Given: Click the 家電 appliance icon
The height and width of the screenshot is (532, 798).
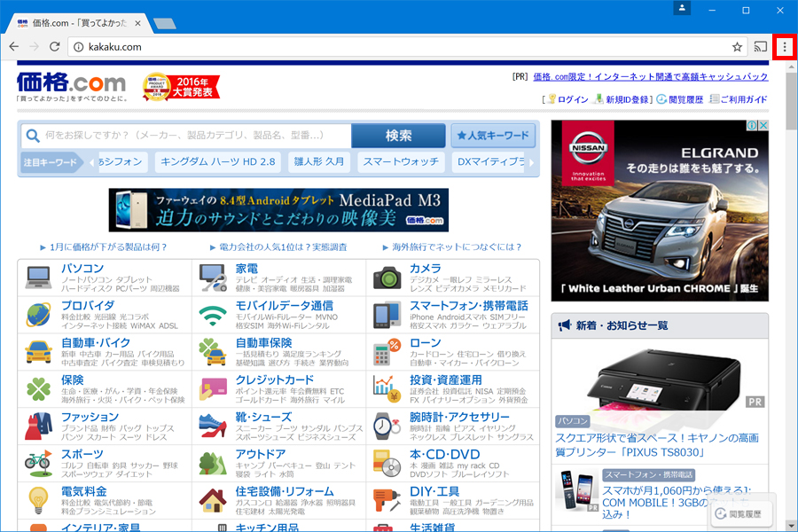Looking at the screenshot, I should (x=213, y=278).
